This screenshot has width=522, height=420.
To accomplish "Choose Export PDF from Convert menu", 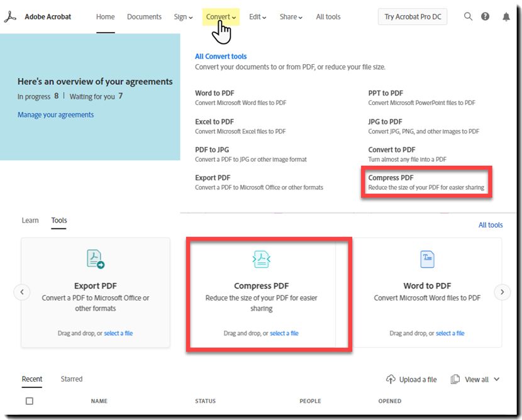I will tap(213, 178).
